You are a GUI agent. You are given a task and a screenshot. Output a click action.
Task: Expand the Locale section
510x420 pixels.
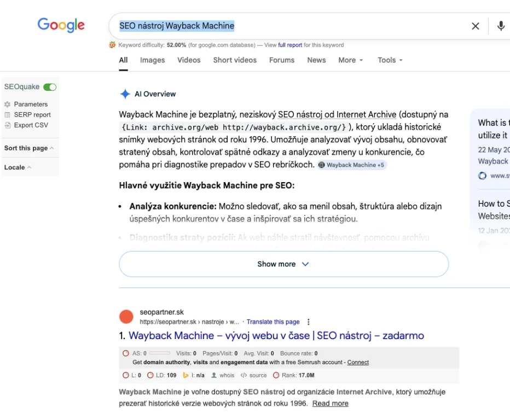pos(18,167)
